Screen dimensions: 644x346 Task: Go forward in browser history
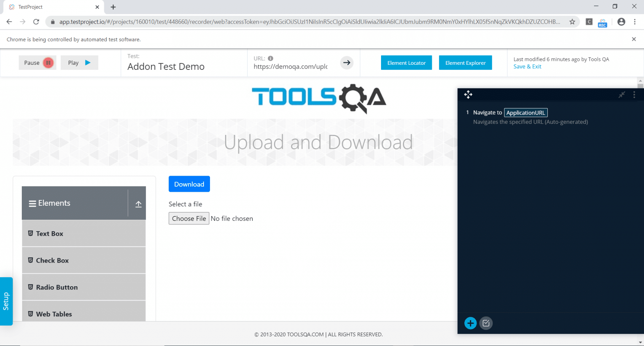23,22
